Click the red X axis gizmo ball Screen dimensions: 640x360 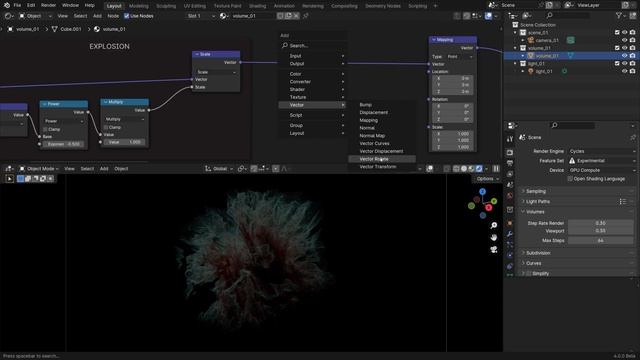click(489, 208)
